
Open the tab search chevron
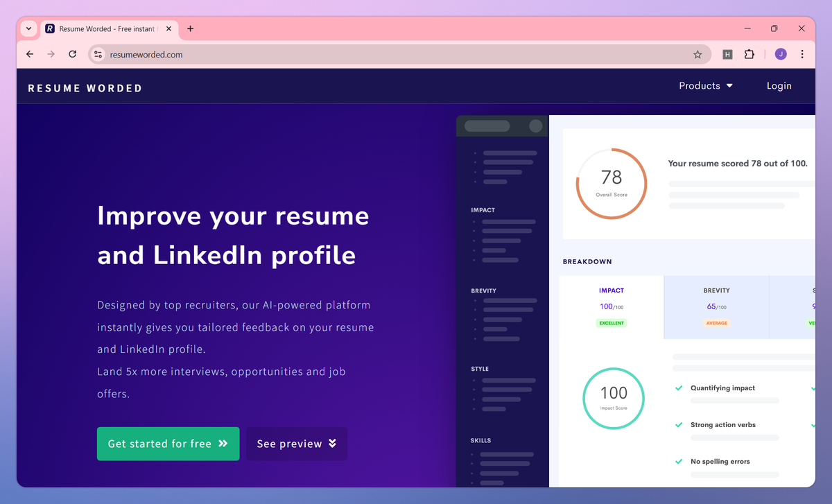(x=28, y=28)
